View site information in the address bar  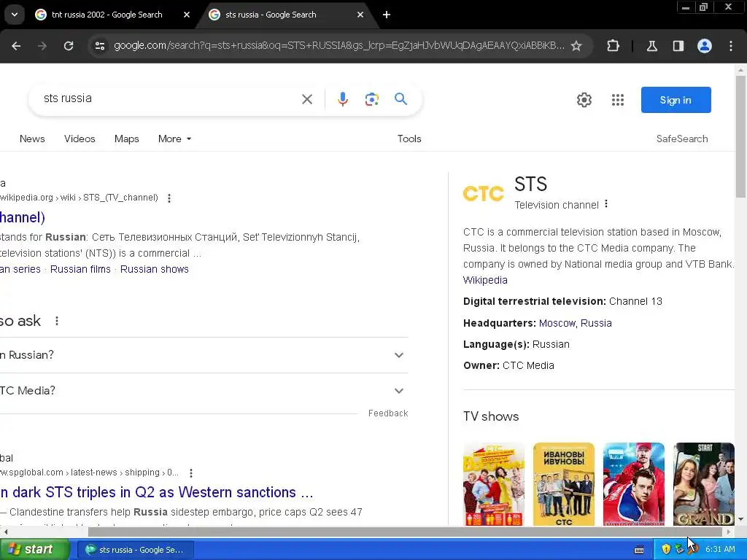click(99, 46)
